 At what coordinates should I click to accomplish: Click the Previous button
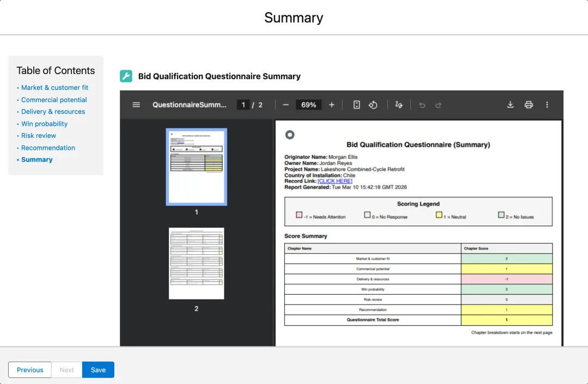(x=30, y=370)
